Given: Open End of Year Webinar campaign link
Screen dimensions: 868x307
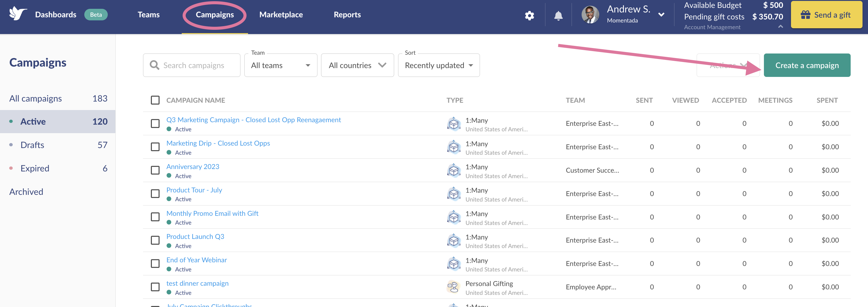Looking at the screenshot, I should point(196,260).
